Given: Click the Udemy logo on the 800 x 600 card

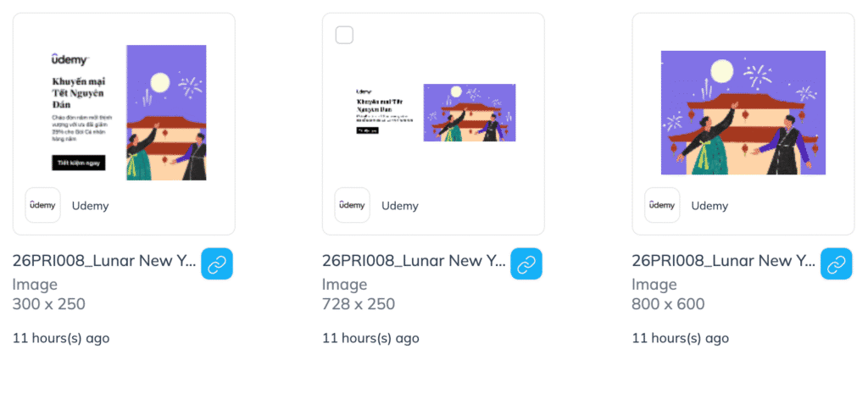Looking at the screenshot, I should coord(662,205).
